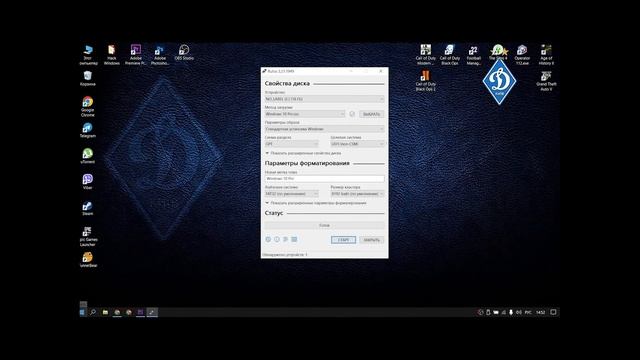640x360 pixels.
Task: Open the Устройство device dropdown
Action: [324, 99]
